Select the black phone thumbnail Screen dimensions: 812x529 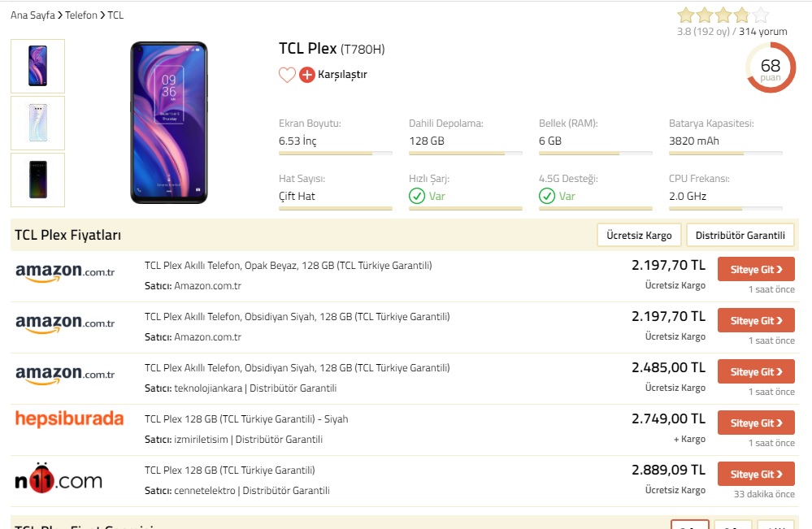(x=38, y=180)
